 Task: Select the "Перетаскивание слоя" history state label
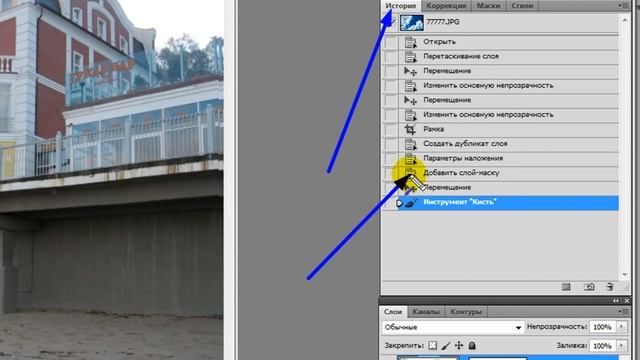point(461,56)
